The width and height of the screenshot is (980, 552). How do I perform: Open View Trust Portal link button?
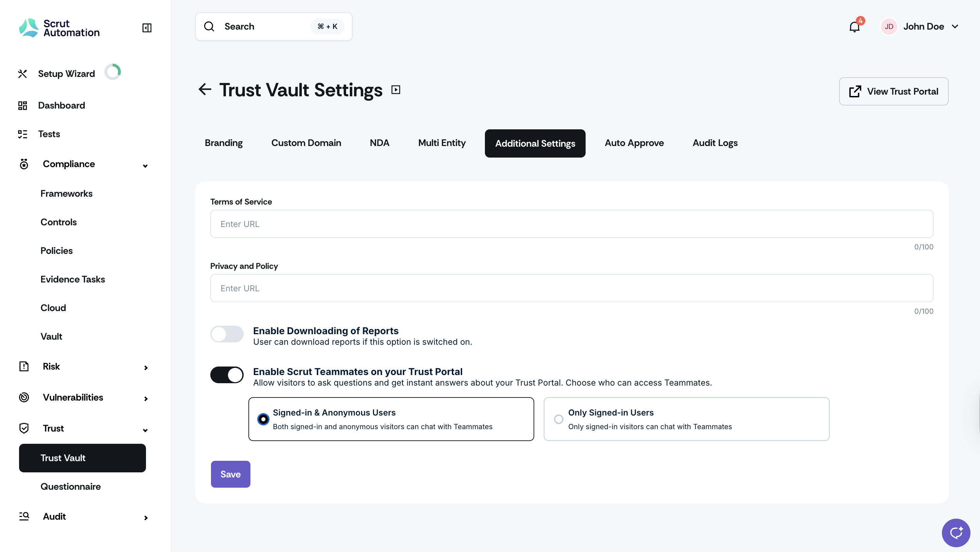[893, 91]
